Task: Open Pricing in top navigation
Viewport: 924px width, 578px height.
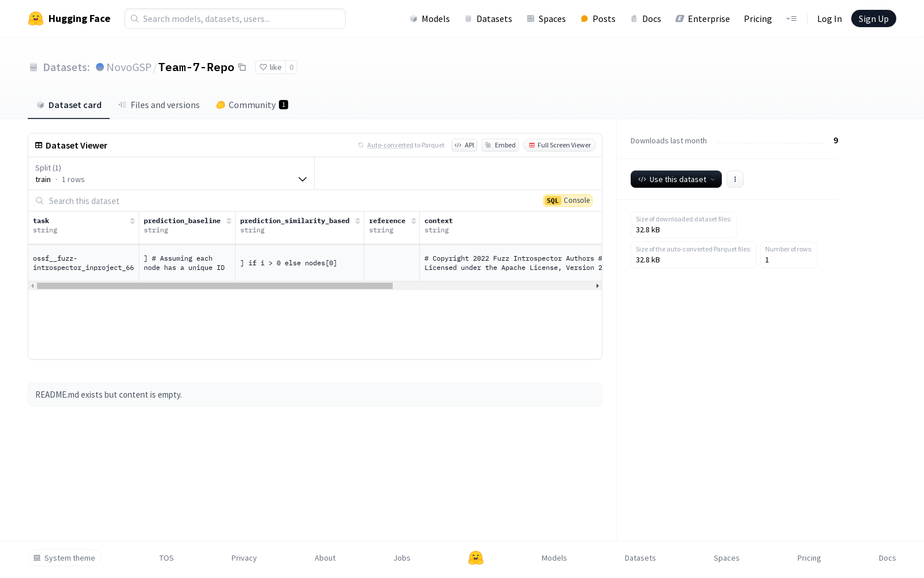Action: (x=758, y=18)
